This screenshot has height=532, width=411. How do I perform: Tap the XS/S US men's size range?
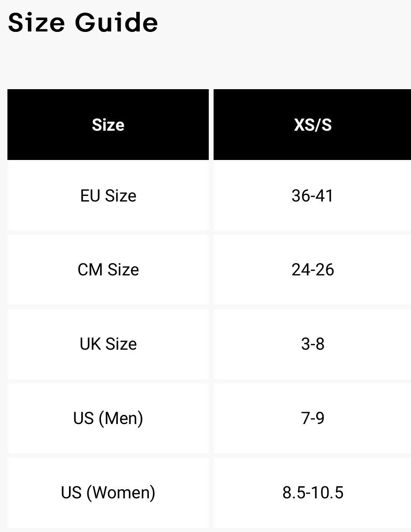pyautogui.click(x=312, y=418)
